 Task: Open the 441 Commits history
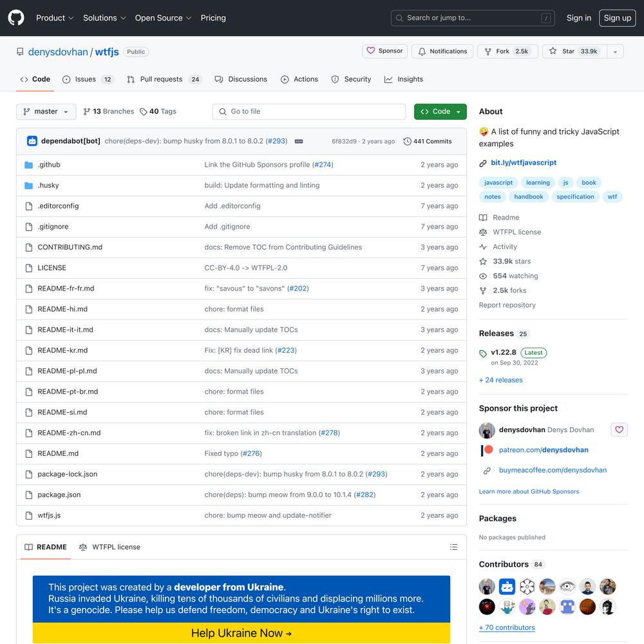tap(427, 141)
